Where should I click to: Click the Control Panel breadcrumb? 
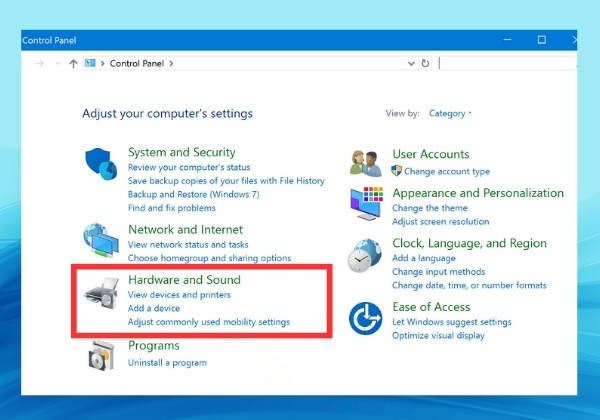click(137, 63)
